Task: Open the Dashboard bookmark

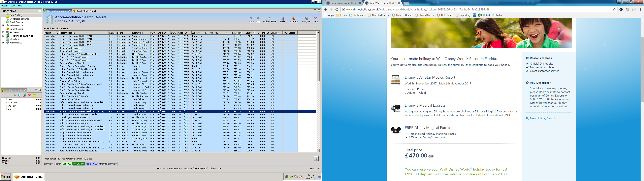Action: (357, 15)
